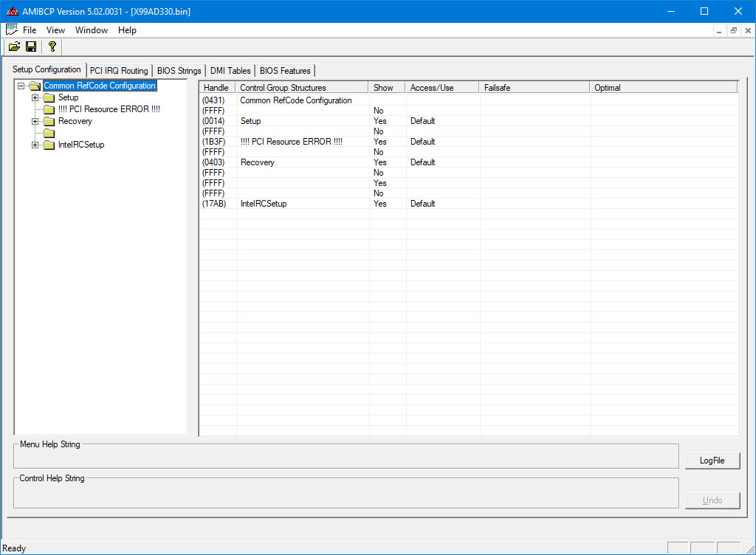The height and width of the screenshot is (555, 756).
Task: Click the Show cell for IntelRCSetup row
Action: [380, 204]
